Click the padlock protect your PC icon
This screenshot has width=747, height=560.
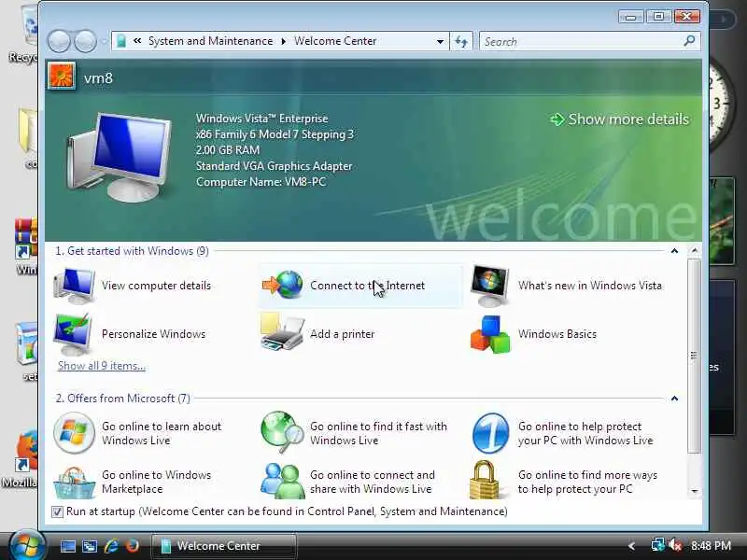(484, 480)
